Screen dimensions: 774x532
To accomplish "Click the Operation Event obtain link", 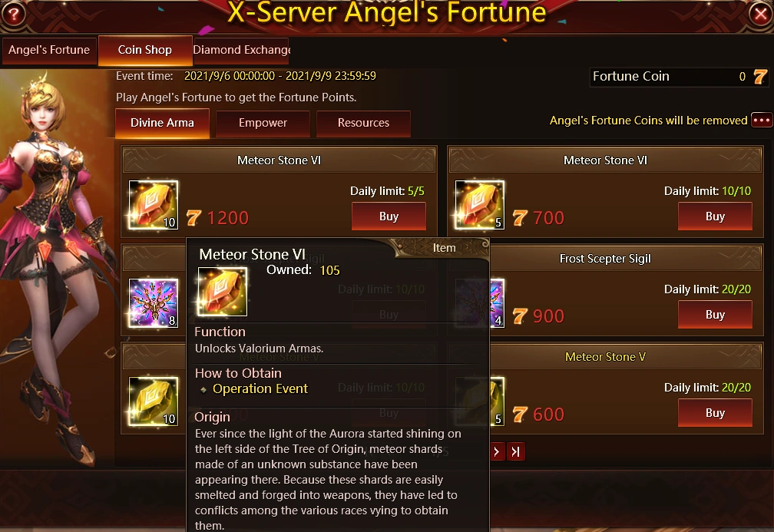I will pos(260,389).
